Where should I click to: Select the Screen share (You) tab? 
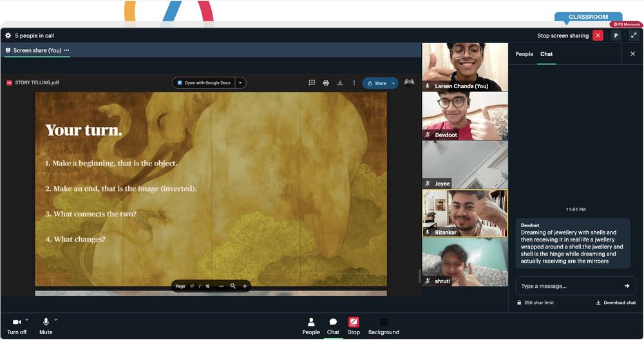point(37,50)
